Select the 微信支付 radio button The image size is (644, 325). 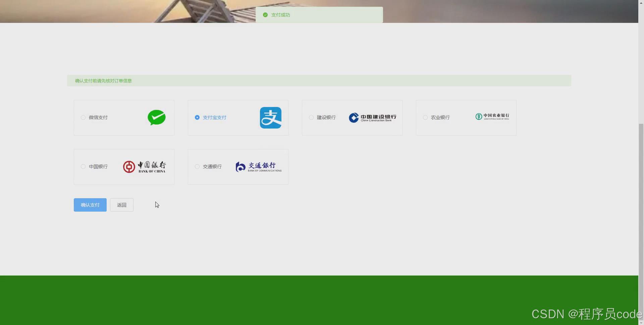83,118
